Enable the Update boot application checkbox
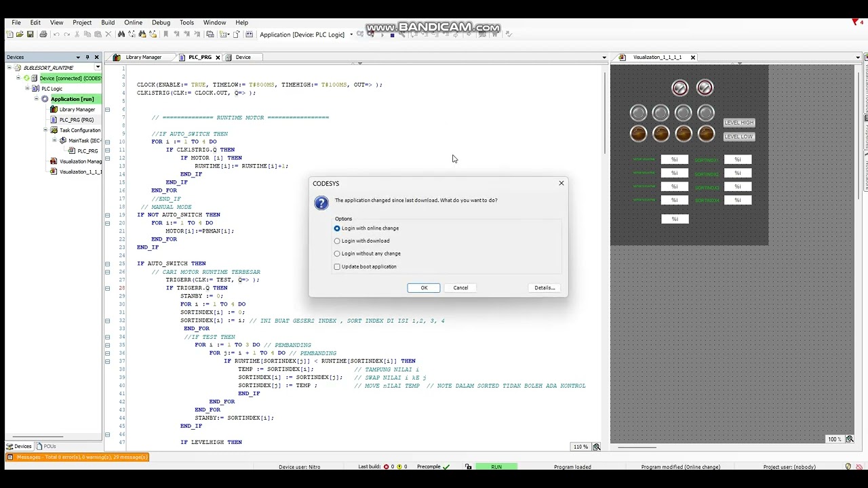868x488 pixels. 337,266
